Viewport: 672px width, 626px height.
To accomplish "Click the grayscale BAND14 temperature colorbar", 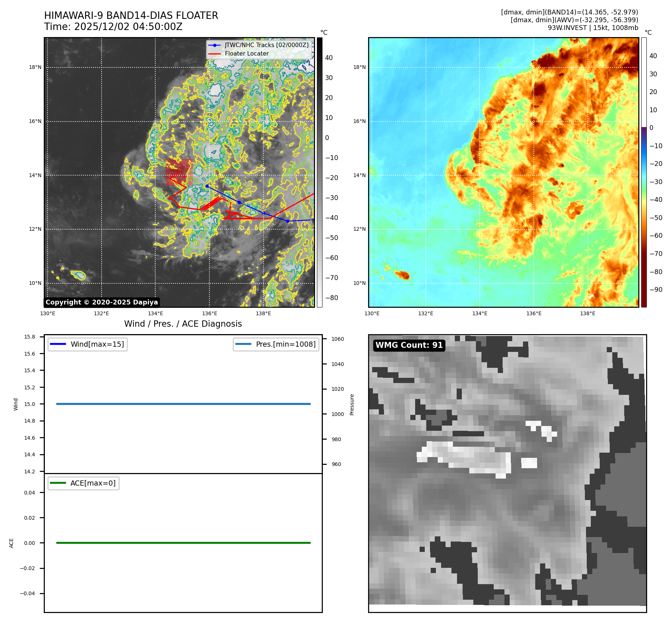I will 320,172.
